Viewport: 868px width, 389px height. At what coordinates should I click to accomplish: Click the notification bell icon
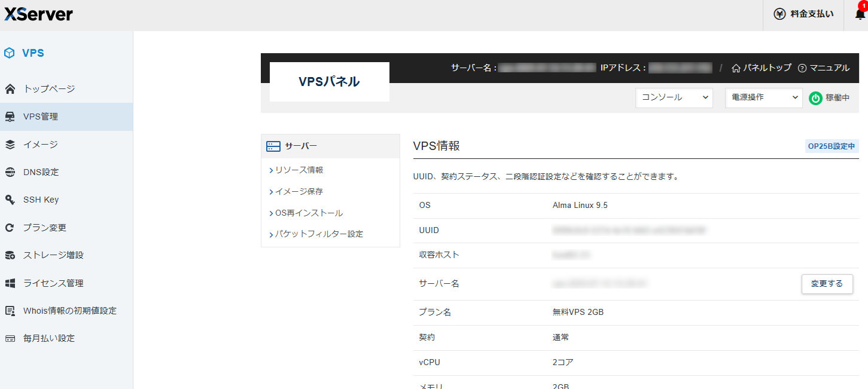[x=860, y=14]
